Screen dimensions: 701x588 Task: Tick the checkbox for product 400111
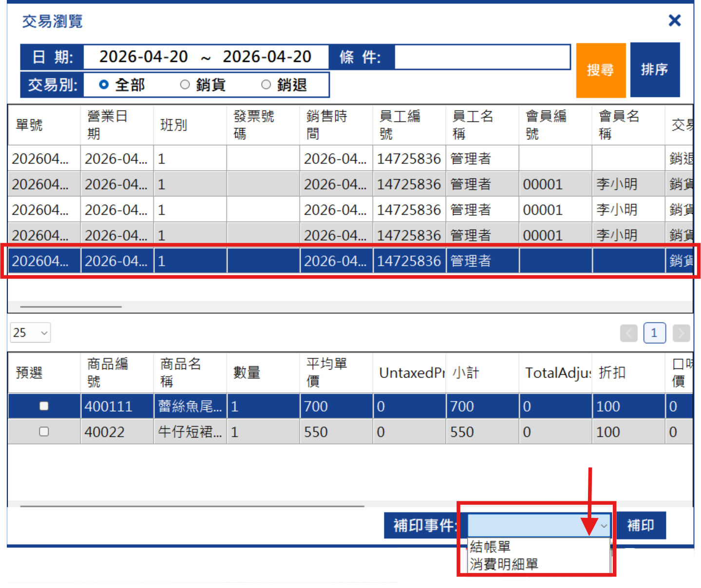click(44, 406)
